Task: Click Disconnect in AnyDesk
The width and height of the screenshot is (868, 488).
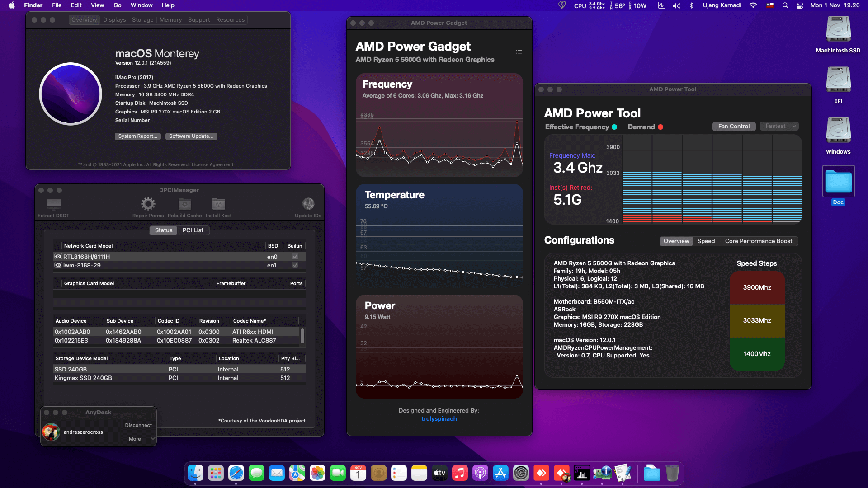Action: point(138,426)
